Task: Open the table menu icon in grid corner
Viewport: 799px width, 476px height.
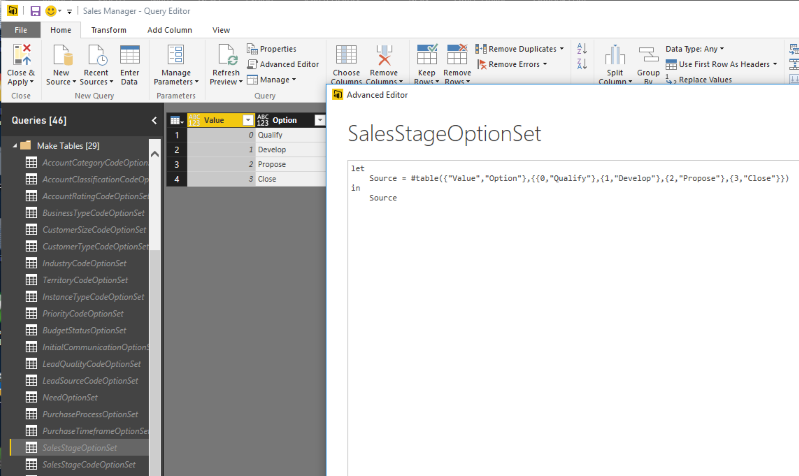Action: [177, 120]
